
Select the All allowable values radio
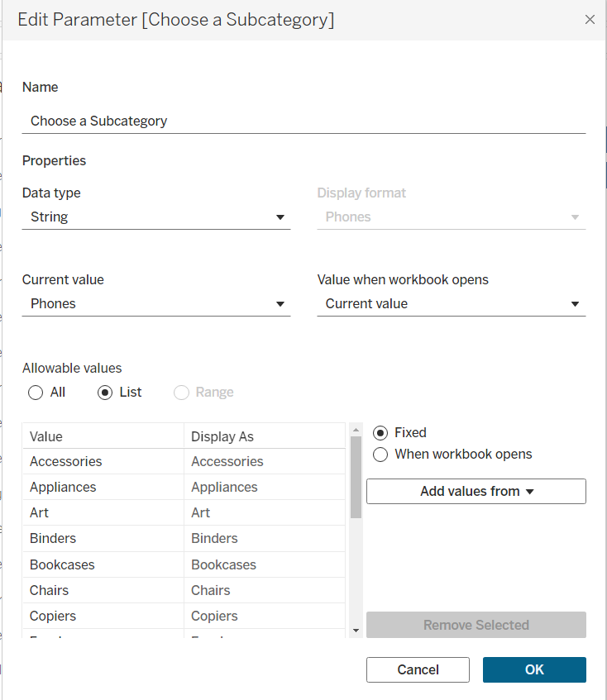(x=36, y=393)
